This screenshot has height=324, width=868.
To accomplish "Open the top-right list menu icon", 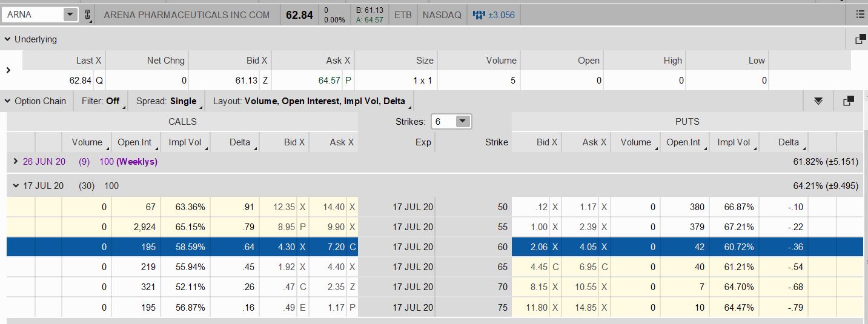I will click(x=860, y=15).
